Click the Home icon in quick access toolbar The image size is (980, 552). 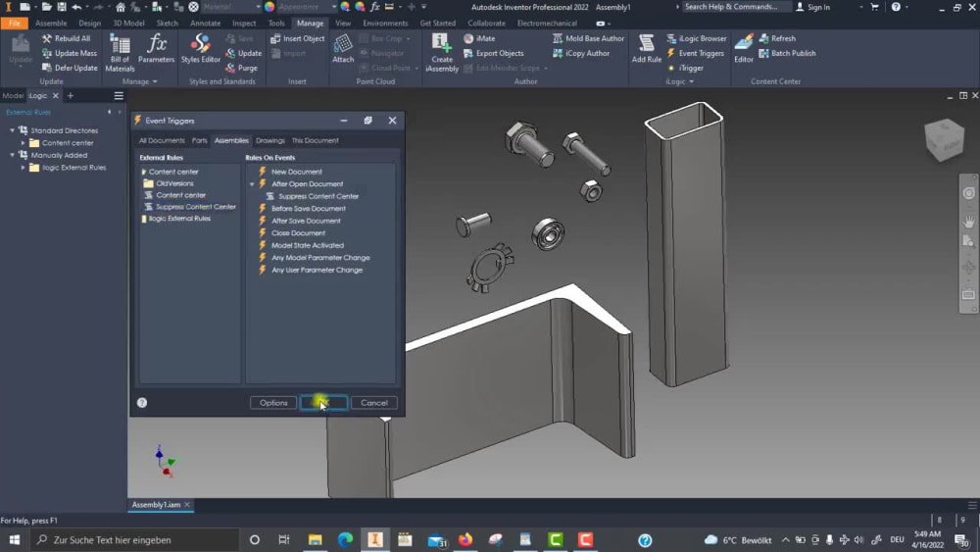[x=120, y=7]
